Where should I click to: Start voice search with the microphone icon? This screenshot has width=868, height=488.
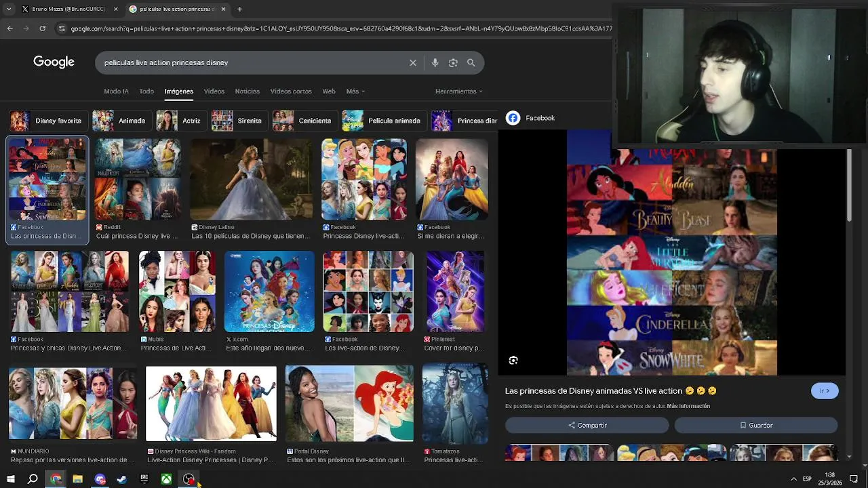click(435, 62)
